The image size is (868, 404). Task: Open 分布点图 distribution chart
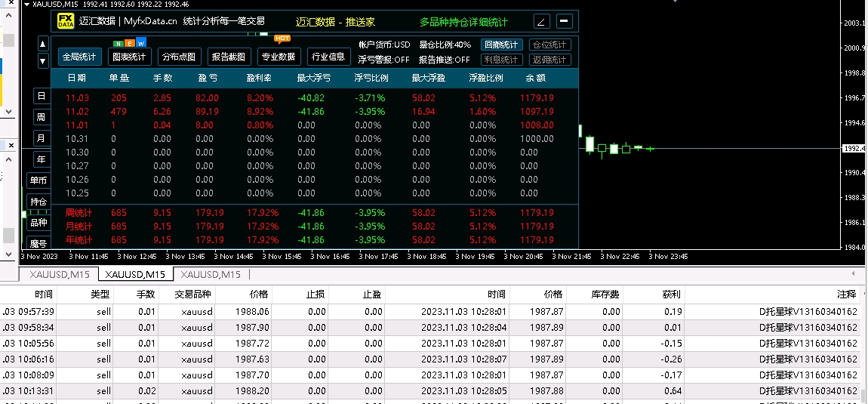coord(179,57)
